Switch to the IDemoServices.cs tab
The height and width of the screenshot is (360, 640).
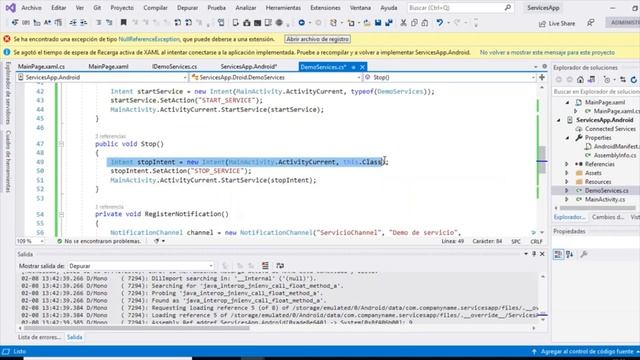[174, 67]
